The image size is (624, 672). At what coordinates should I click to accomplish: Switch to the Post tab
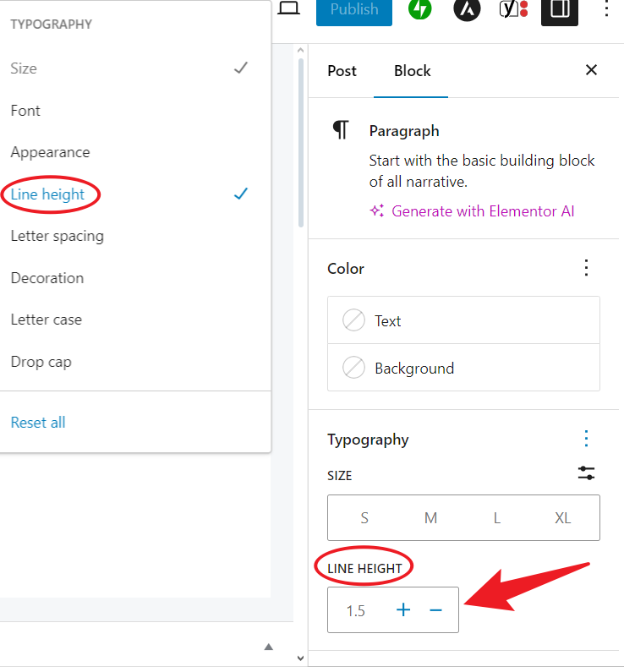[342, 71]
